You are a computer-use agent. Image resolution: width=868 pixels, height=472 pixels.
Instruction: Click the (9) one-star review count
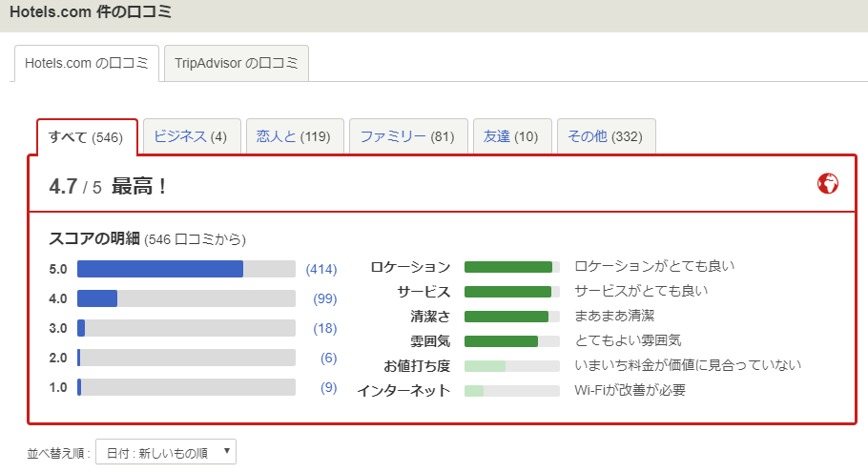pyautogui.click(x=328, y=388)
